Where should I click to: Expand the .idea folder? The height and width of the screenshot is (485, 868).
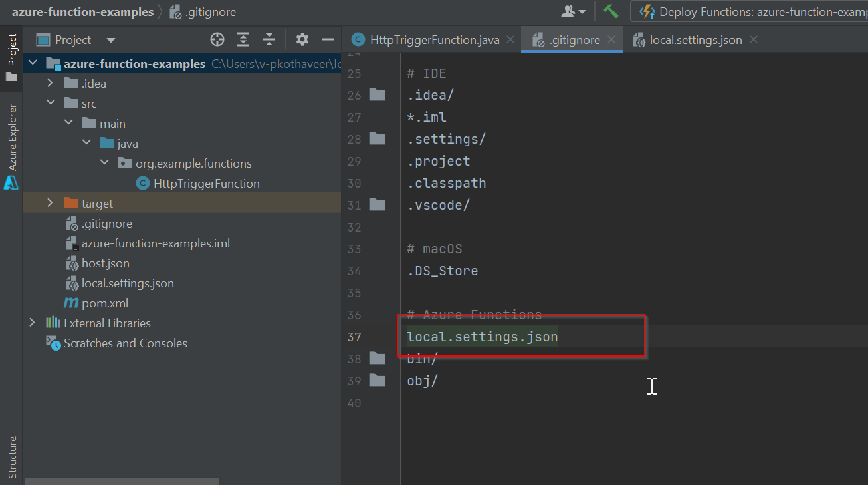51,84
